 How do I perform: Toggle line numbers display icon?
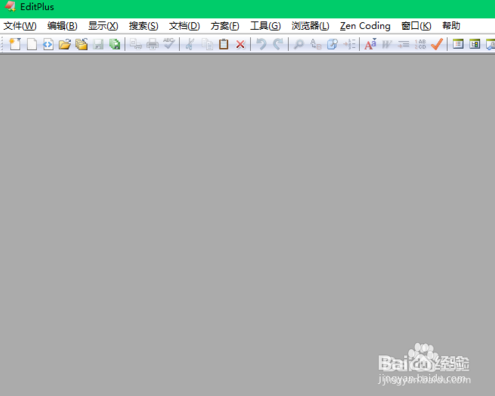click(420, 44)
